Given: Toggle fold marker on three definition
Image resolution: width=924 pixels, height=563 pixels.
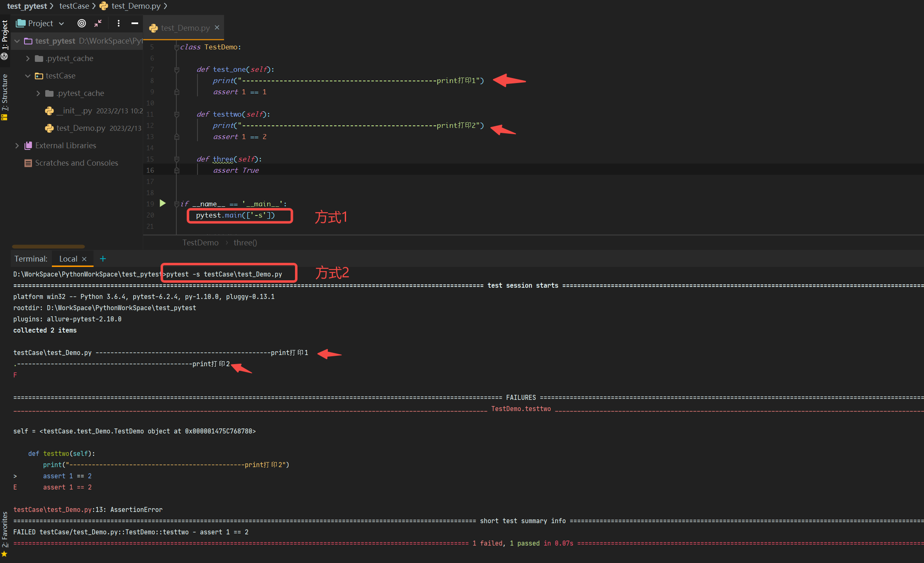Looking at the screenshot, I should [177, 159].
